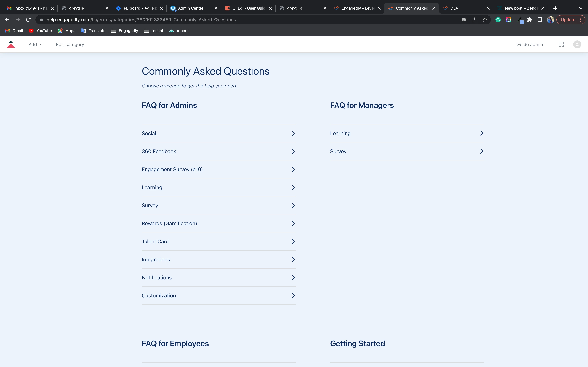Open the Extensions puzzle icon
The image size is (588, 367).
[530, 20]
